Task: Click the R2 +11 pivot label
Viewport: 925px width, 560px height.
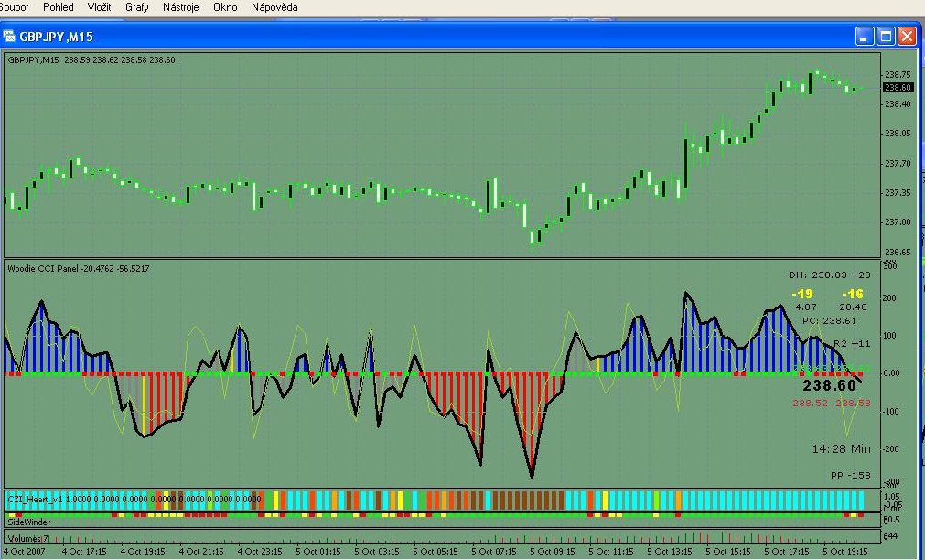Action: [x=852, y=343]
